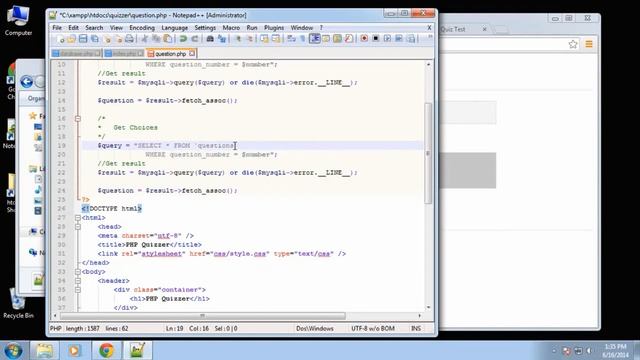This screenshot has height=360, width=640.
Task: Collapse the head fold marker at line 28
Action: [x=78, y=227]
